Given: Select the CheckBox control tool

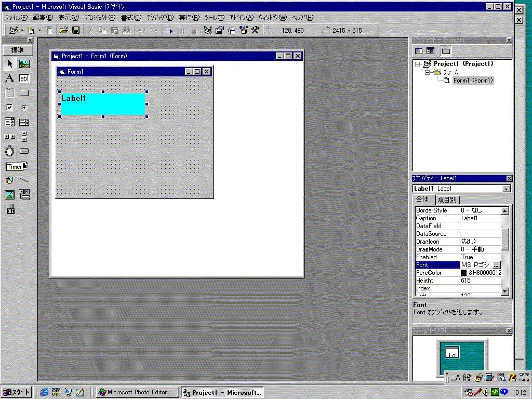Looking at the screenshot, I should point(10,107).
